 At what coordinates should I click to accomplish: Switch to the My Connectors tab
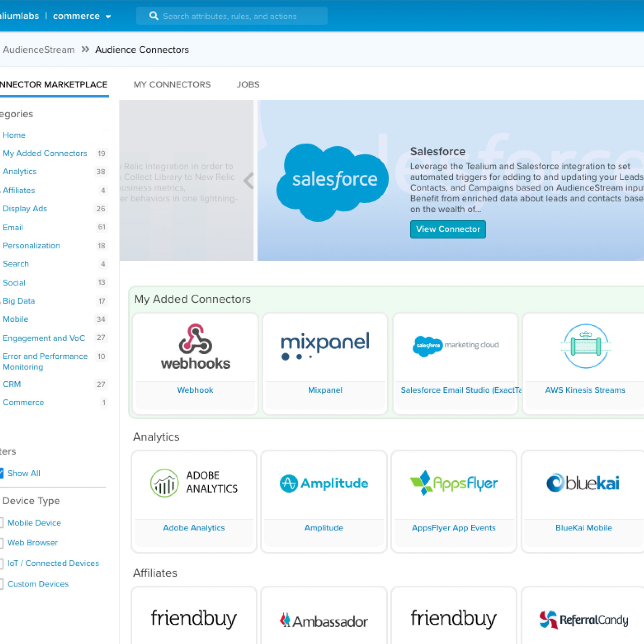point(172,84)
